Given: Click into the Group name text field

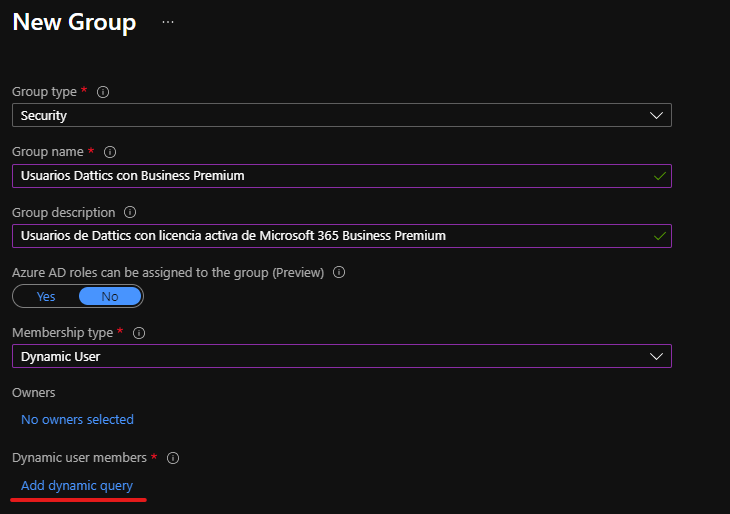Looking at the screenshot, I should click(320, 176).
